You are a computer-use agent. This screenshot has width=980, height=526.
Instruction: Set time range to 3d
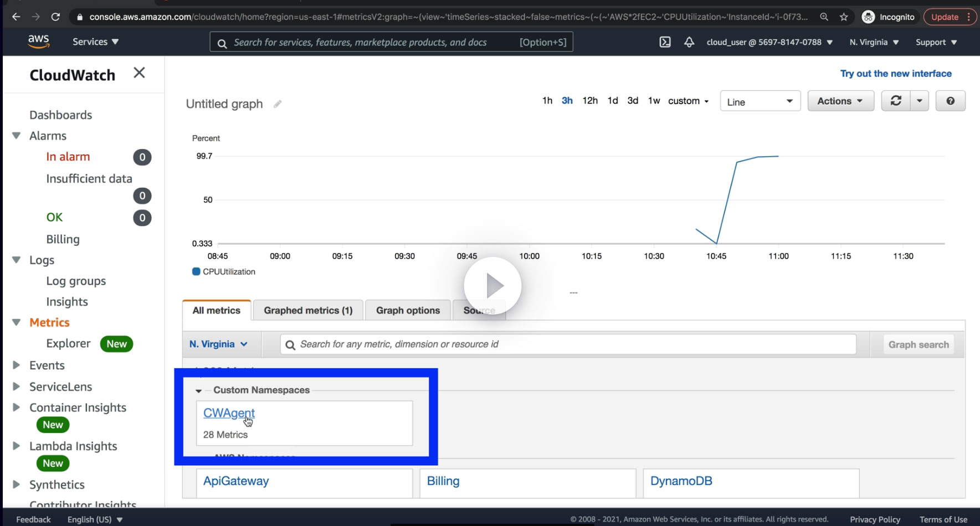633,100
